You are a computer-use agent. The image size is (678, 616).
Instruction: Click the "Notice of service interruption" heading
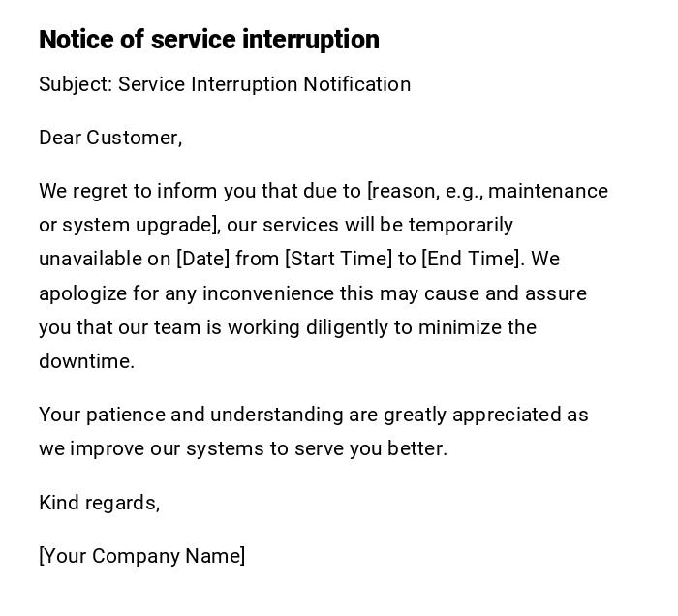pos(208,40)
